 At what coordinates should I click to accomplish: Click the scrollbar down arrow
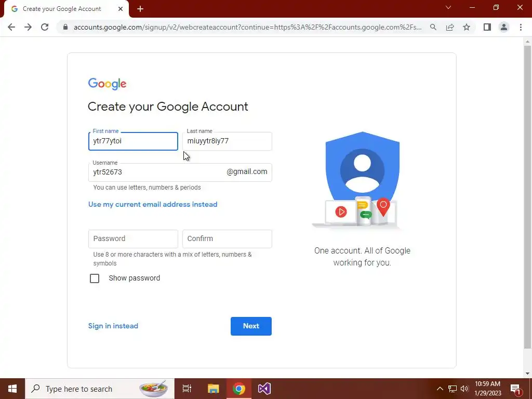point(527,374)
